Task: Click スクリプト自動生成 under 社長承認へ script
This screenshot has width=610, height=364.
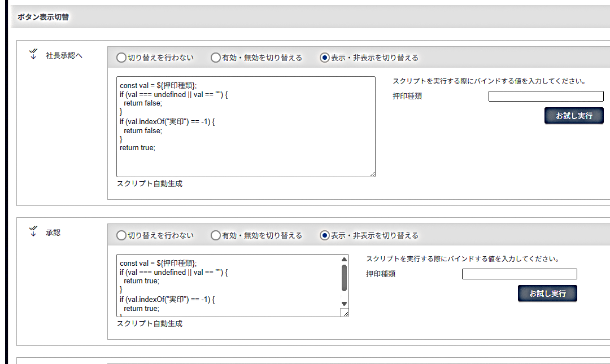Action: tap(150, 183)
